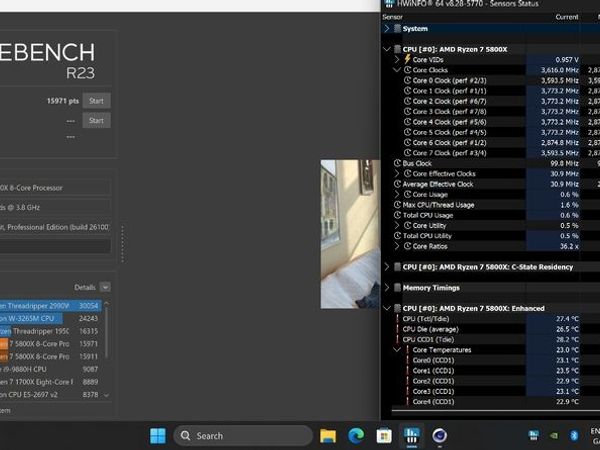This screenshot has height=450, width=600.
Task: Select the W-3265M CPU ranking entry
Action: point(51,318)
